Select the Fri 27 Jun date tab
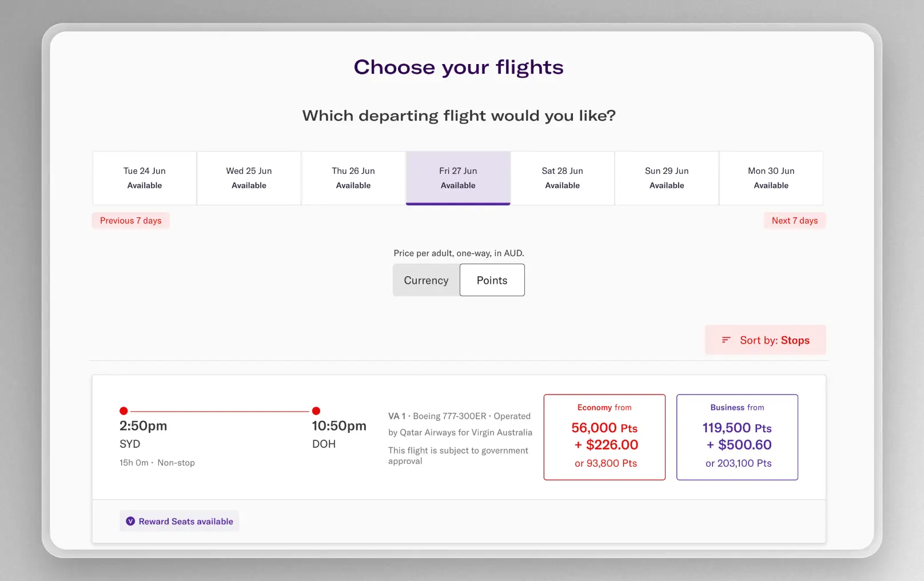Viewport: 924px width, 581px height. click(x=458, y=178)
